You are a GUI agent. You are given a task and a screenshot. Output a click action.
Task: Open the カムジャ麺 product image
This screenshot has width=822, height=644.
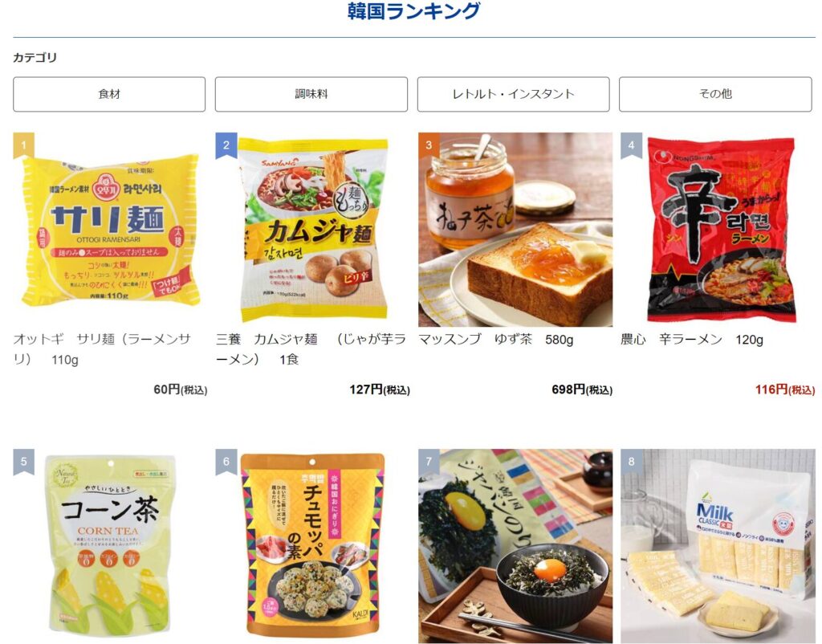click(313, 230)
